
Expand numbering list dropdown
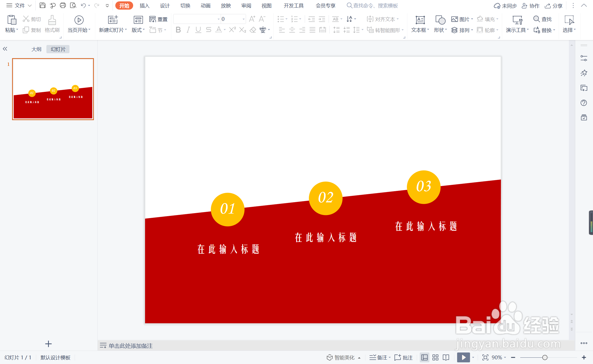(x=300, y=19)
